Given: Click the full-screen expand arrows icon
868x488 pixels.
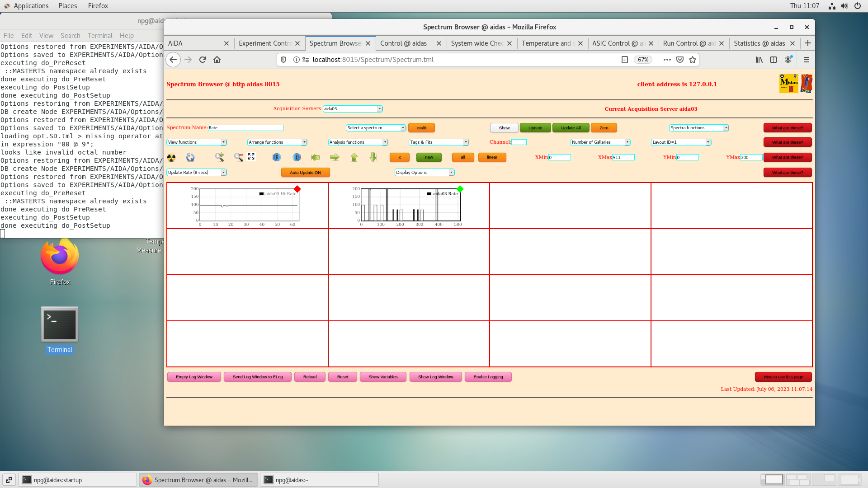Looking at the screenshot, I should 251,156.
